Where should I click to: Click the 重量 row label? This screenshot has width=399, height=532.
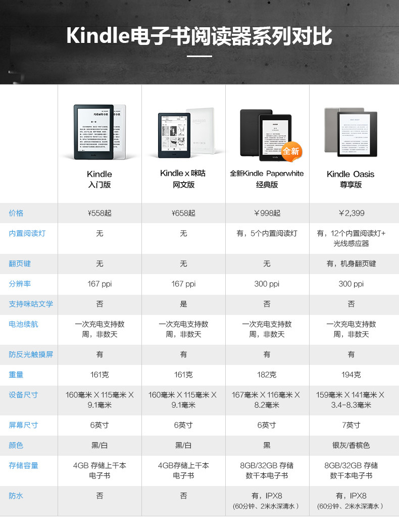16,375
